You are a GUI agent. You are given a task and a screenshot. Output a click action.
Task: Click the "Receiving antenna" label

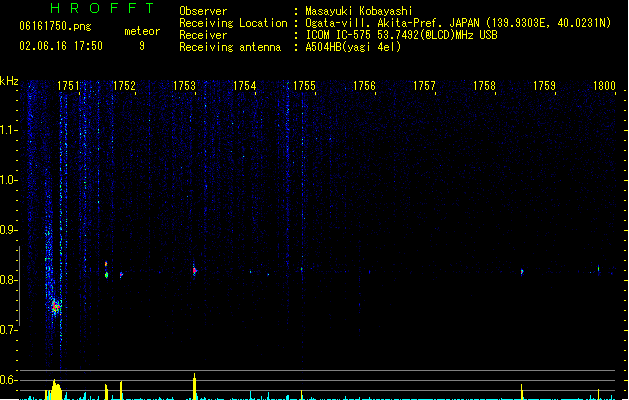coord(230,47)
